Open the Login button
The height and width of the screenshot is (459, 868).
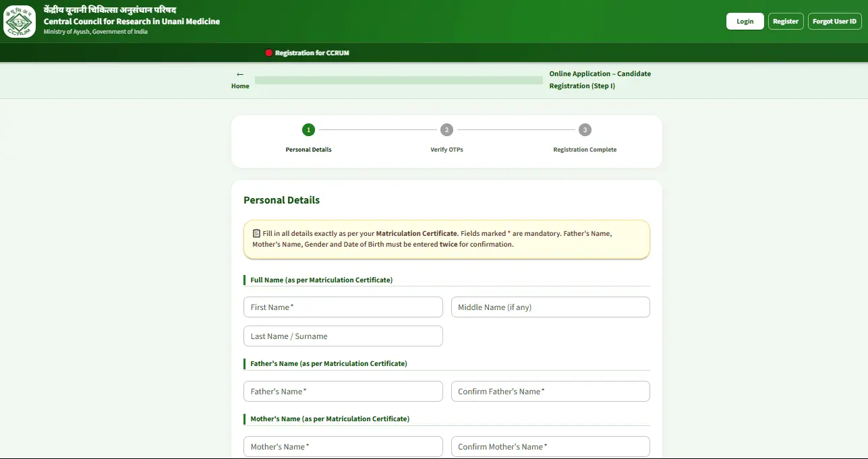coord(745,22)
